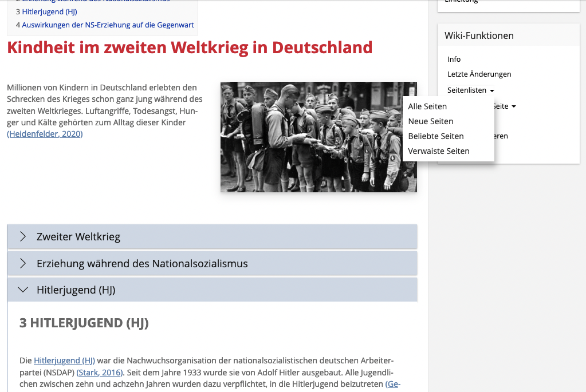Open the partially hidden Seite dropdown caret

tap(513, 106)
